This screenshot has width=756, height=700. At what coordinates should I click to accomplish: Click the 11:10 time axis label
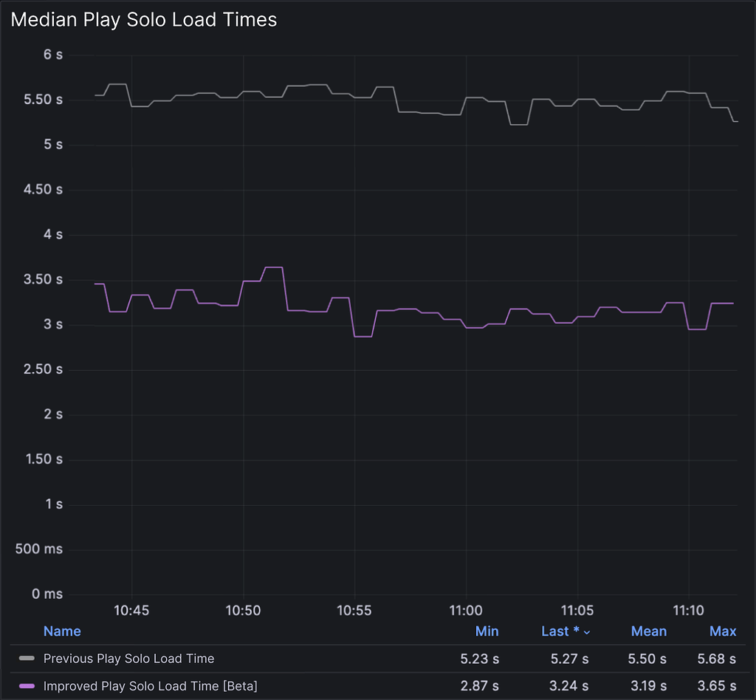click(x=688, y=611)
